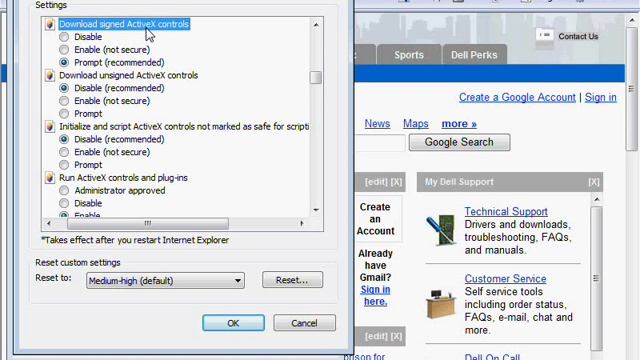Select Administrator approved under Run ActiveX controls

click(64, 190)
